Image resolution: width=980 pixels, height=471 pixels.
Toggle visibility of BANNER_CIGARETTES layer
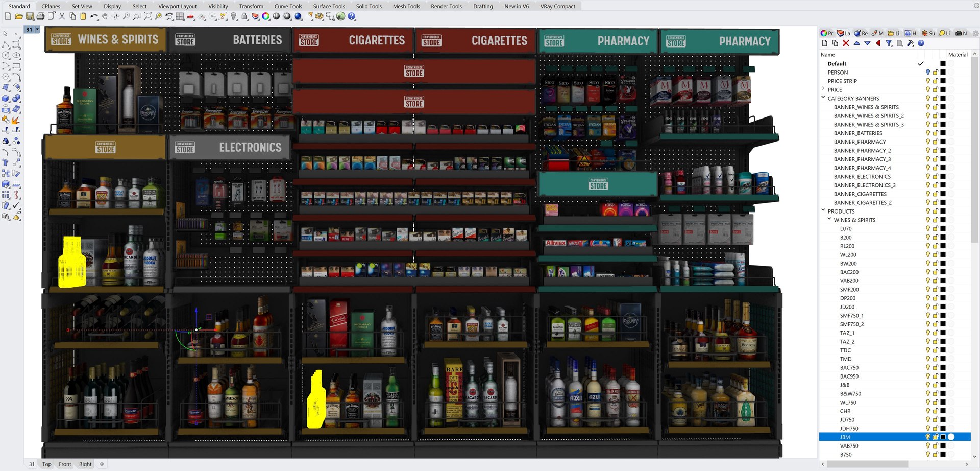[928, 194]
